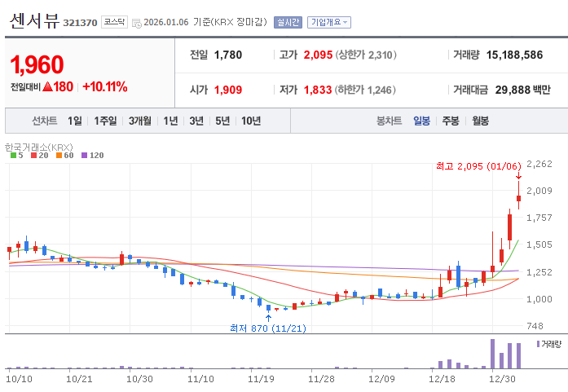The width and height of the screenshot is (568, 392).
Task: Select the 1년 line chart tab
Action: click(x=170, y=121)
